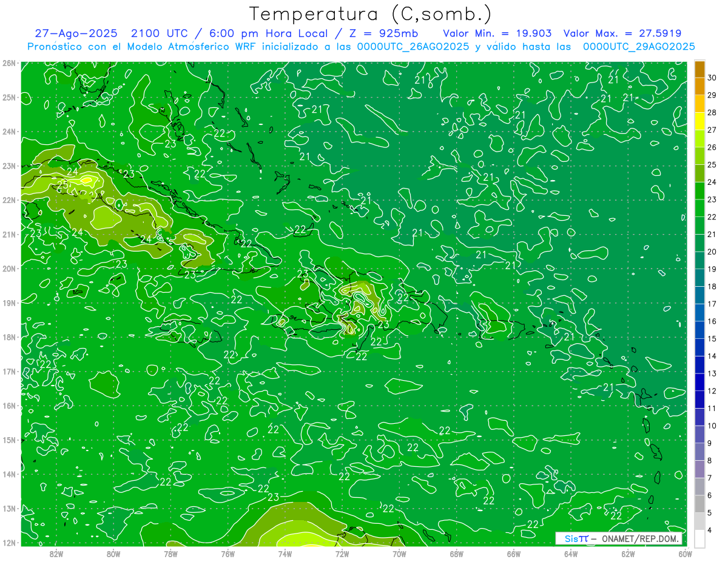Click the "78W" longitude axis label

click(x=170, y=553)
